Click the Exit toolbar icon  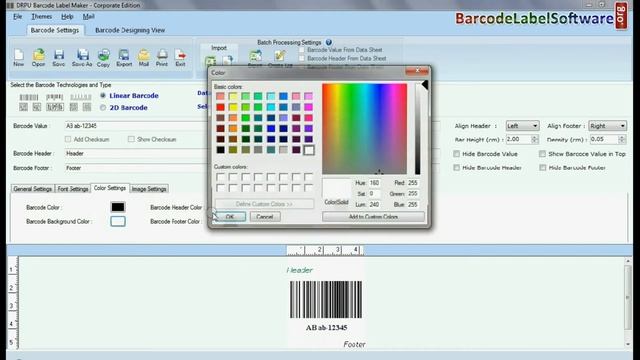tap(180, 58)
